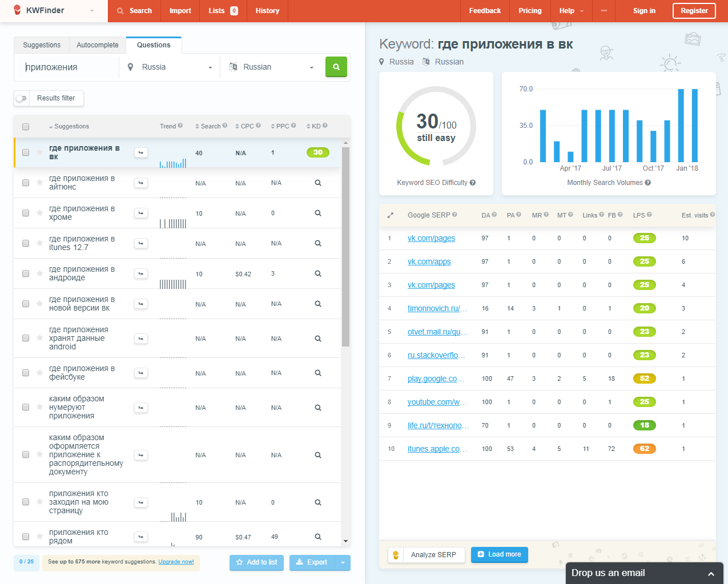The width and height of the screenshot is (728, 584).
Task: Click the suggestions list vertical scrollbar
Action: (x=345, y=245)
